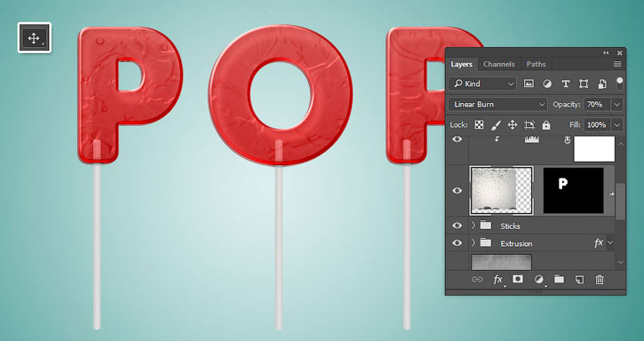Expand the Extrusion group
Viewport: 644px width, 341px height.
[473, 242]
